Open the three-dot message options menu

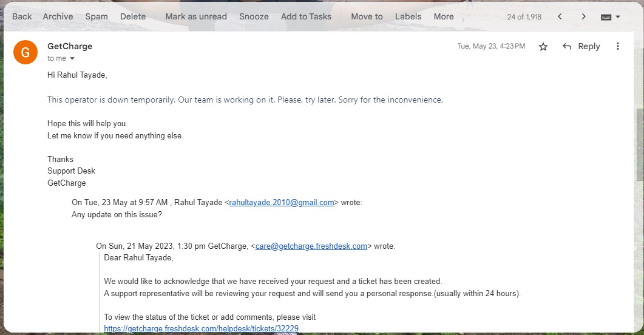(x=618, y=47)
